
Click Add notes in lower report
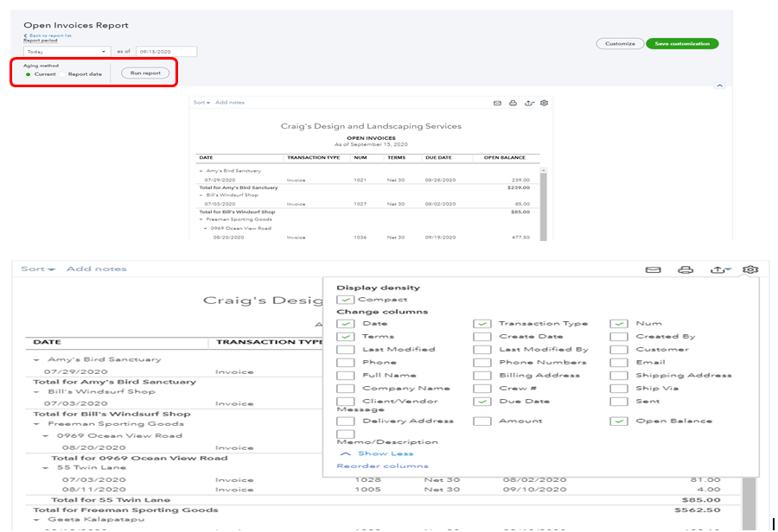tap(97, 269)
